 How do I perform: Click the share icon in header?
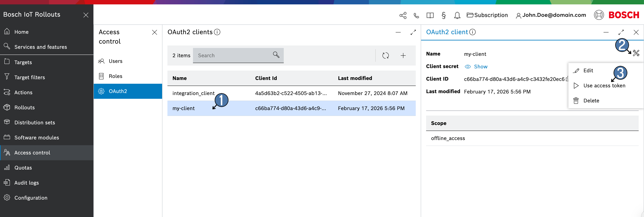pyautogui.click(x=403, y=15)
